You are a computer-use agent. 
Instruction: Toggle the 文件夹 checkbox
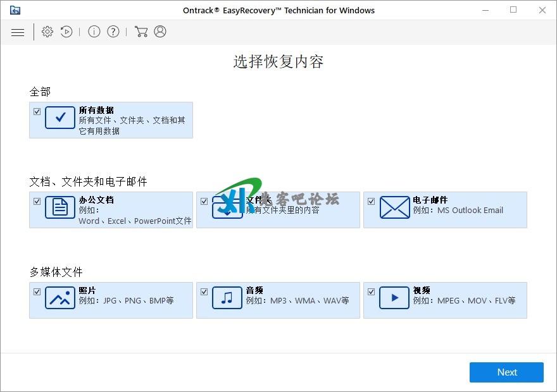[x=204, y=201]
